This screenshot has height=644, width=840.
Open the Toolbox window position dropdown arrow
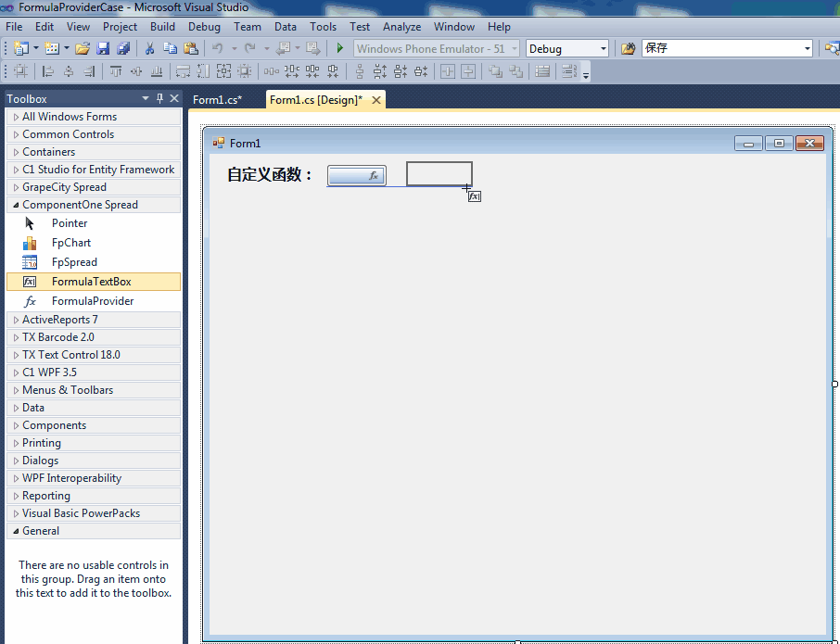click(146, 98)
